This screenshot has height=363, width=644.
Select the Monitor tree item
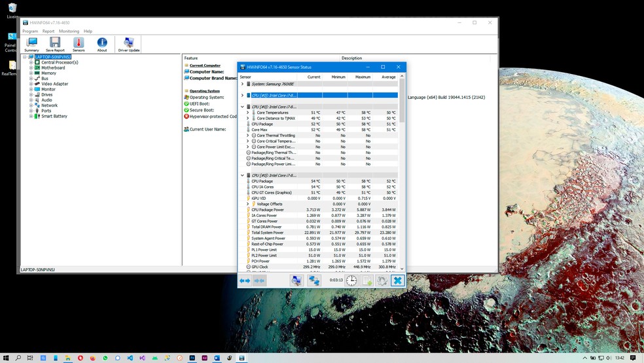coord(48,89)
